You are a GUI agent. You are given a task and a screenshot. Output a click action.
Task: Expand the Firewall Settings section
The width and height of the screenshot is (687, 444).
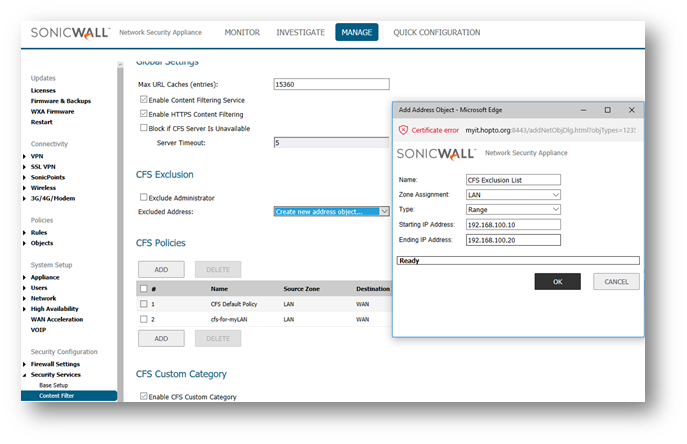coord(25,364)
